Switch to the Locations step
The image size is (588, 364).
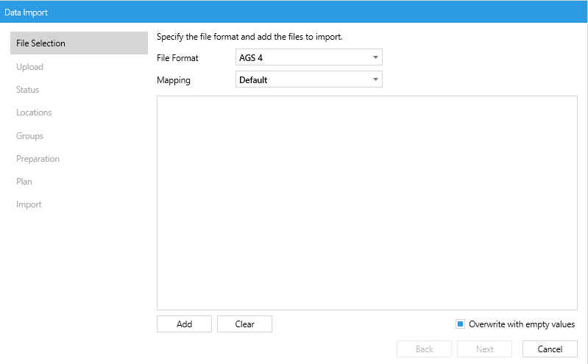(34, 113)
